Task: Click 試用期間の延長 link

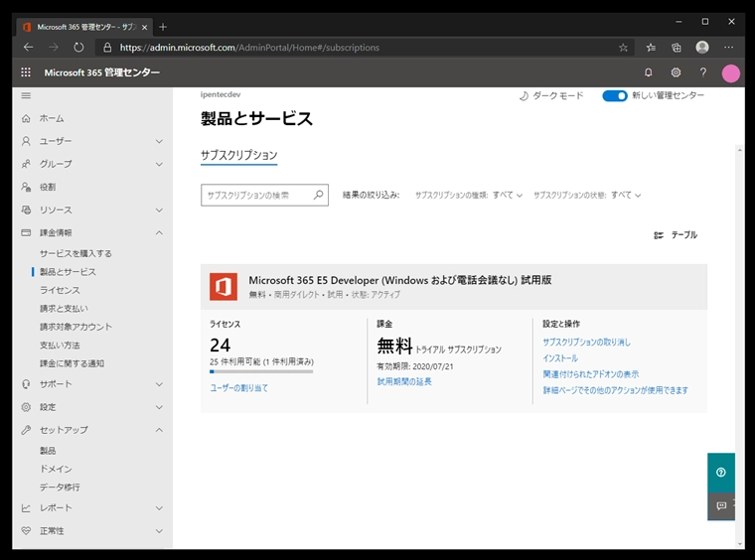Action: pyautogui.click(x=404, y=381)
